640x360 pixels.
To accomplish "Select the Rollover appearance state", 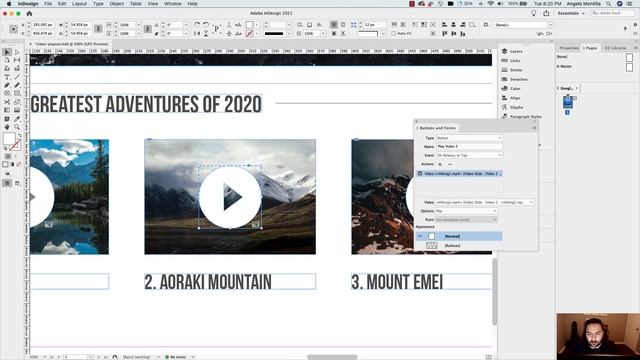I will (458, 245).
